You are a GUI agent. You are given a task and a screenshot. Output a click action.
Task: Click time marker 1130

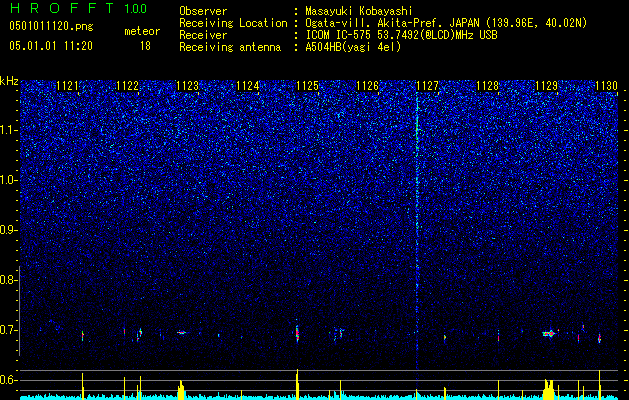click(x=606, y=86)
